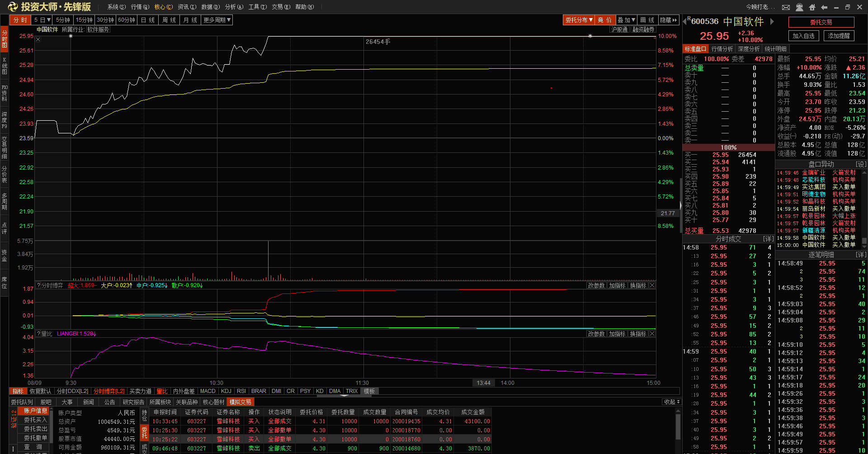
Task: Expand the 5日 dropdown
Action: pyautogui.click(x=42, y=20)
